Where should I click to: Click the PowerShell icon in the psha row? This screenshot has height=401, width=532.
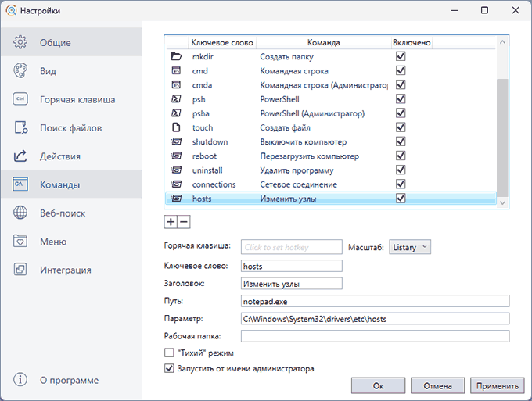[x=176, y=113]
